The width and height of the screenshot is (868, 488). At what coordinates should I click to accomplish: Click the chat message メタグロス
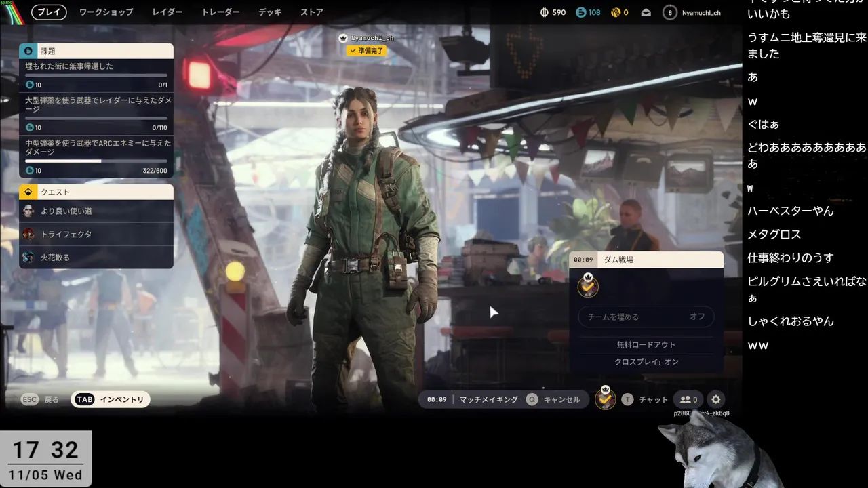pyautogui.click(x=774, y=234)
